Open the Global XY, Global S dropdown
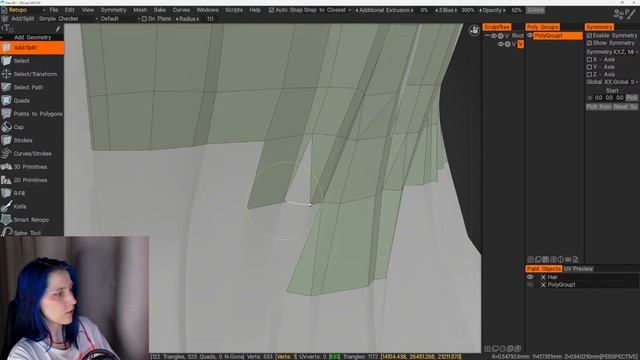The height and width of the screenshot is (360, 640). 612,82
